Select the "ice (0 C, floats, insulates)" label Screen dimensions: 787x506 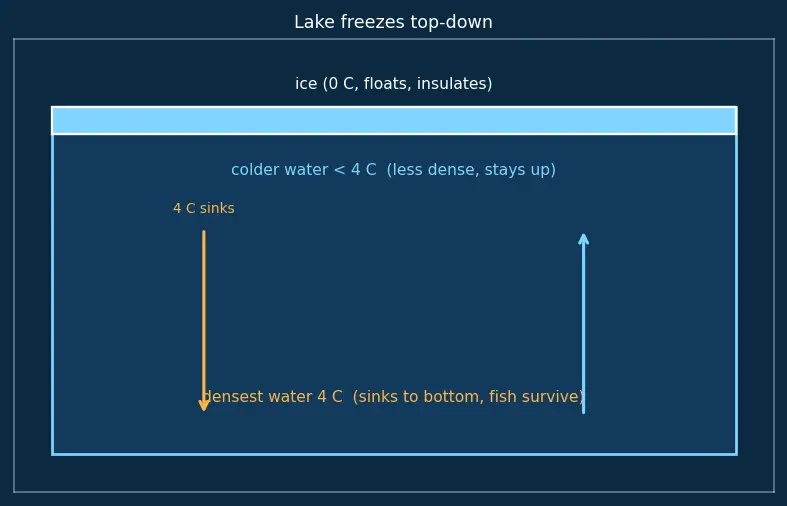coord(394,83)
